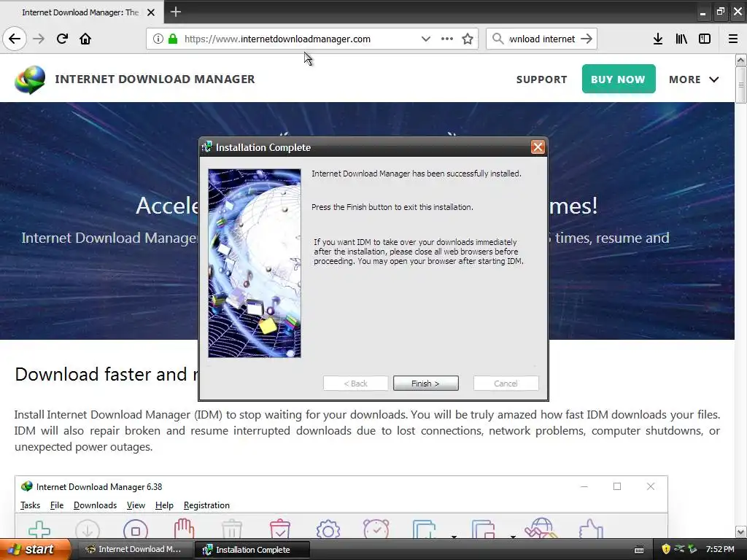Click the globe Grabber icon in preview
Screen dimensions: 747x560
541,529
